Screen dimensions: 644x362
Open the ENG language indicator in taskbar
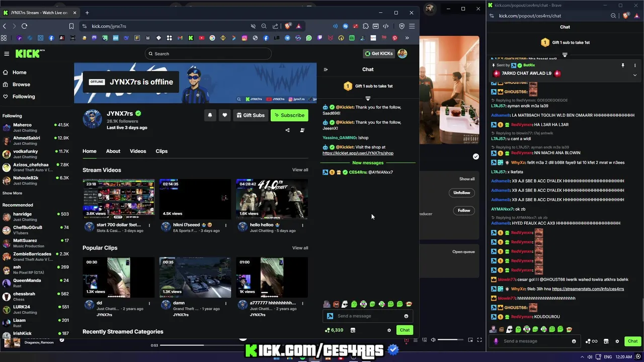pyautogui.click(x=608, y=356)
